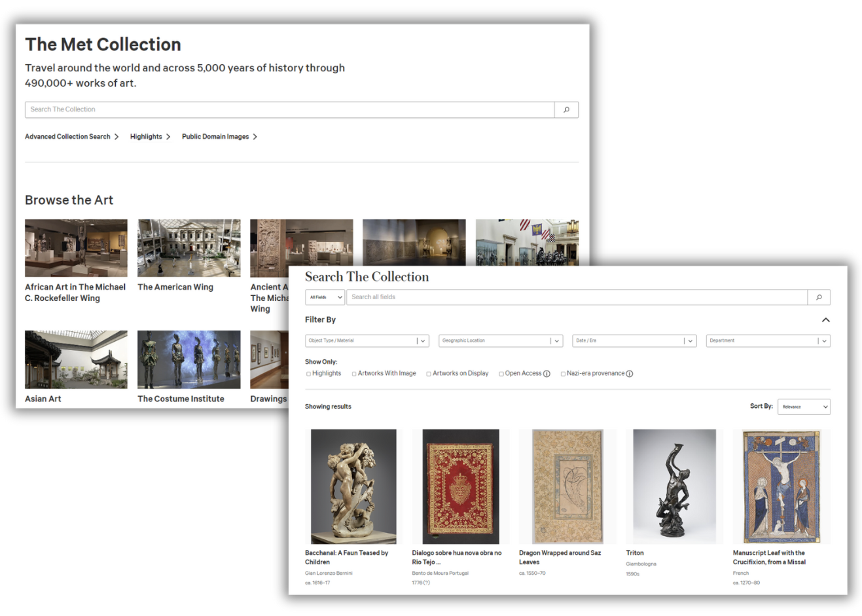Click artist name Gian Lorenzo Bernini
This screenshot has height=616, width=862.
329,573
